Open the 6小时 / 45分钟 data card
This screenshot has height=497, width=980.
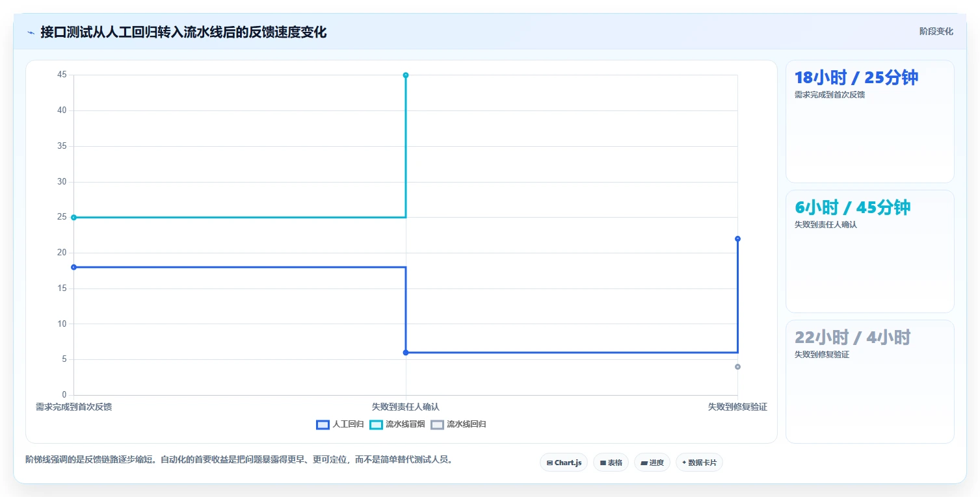tap(870, 251)
